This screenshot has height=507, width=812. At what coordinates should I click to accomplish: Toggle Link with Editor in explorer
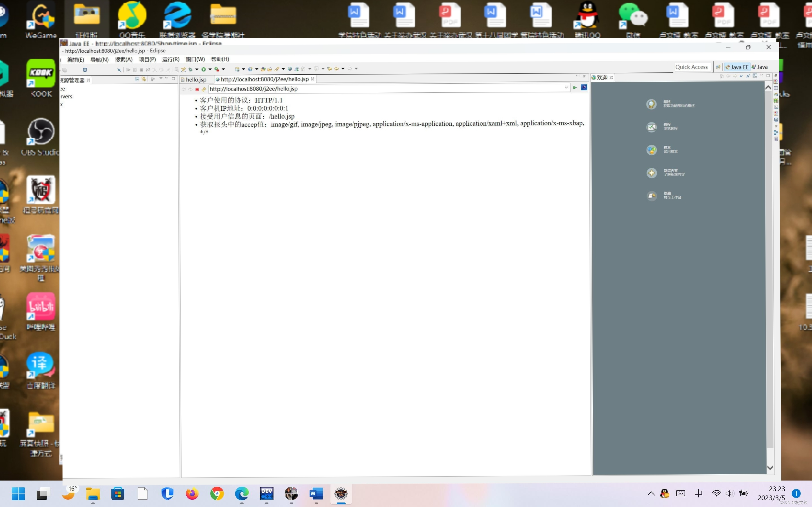[144, 79]
